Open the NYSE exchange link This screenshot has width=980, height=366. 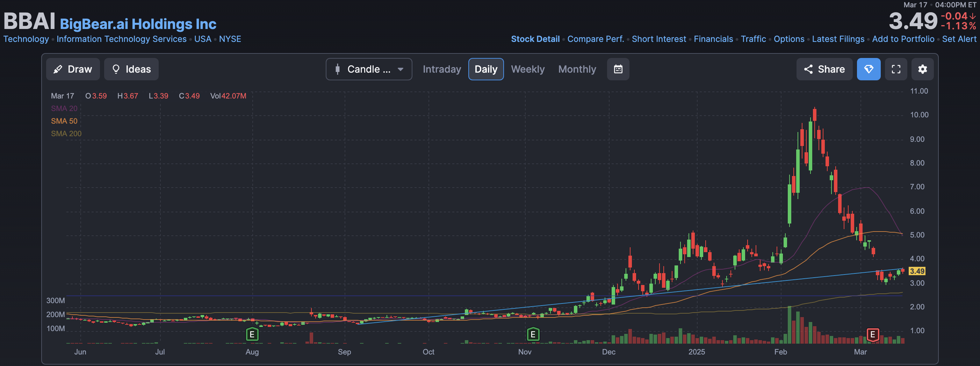coord(230,39)
